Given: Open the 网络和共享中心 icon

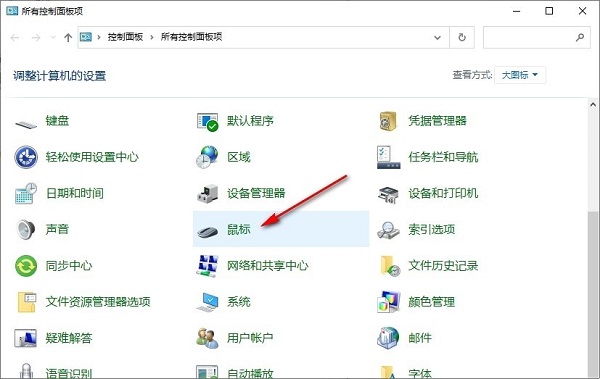Looking at the screenshot, I should click(x=207, y=266).
